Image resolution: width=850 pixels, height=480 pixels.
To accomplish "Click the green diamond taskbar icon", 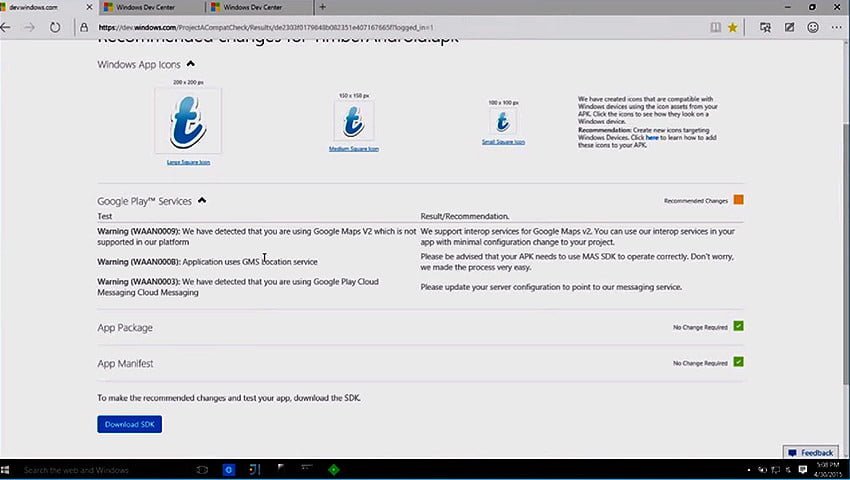I will (x=334, y=470).
